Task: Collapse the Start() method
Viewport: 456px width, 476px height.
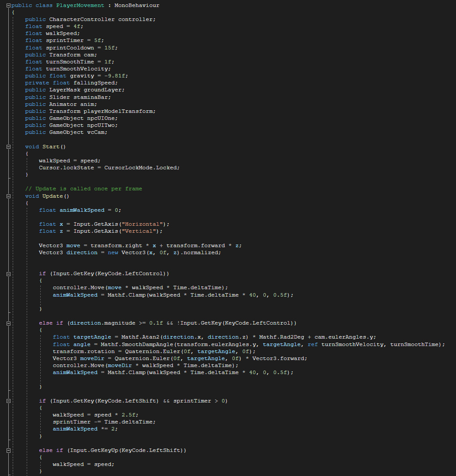Action: [x=9, y=147]
